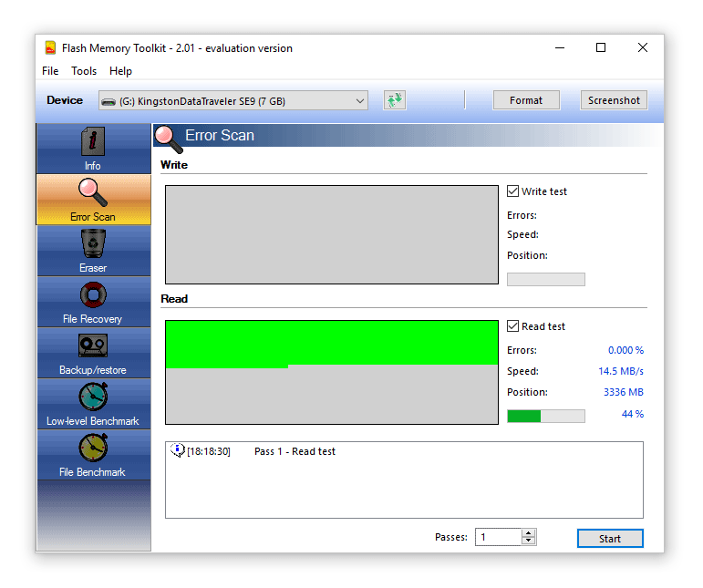
Task: Open the Tools menu
Action: (x=84, y=71)
